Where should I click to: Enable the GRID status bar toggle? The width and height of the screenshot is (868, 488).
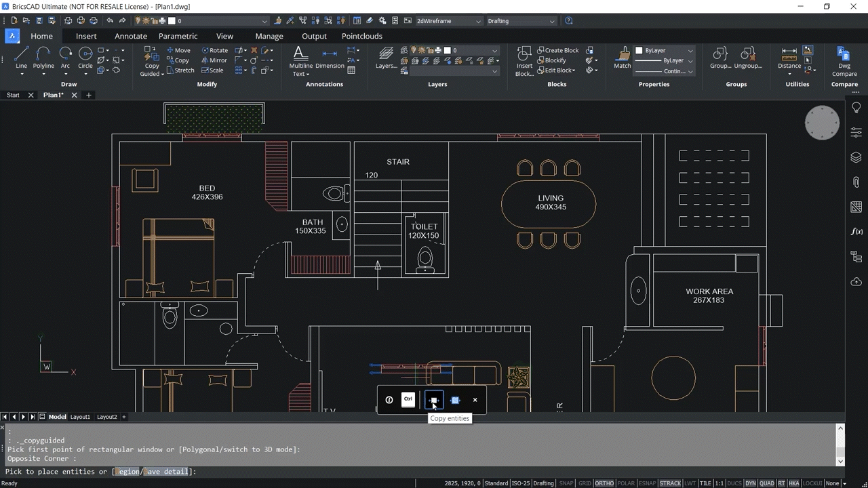(x=585, y=483)
